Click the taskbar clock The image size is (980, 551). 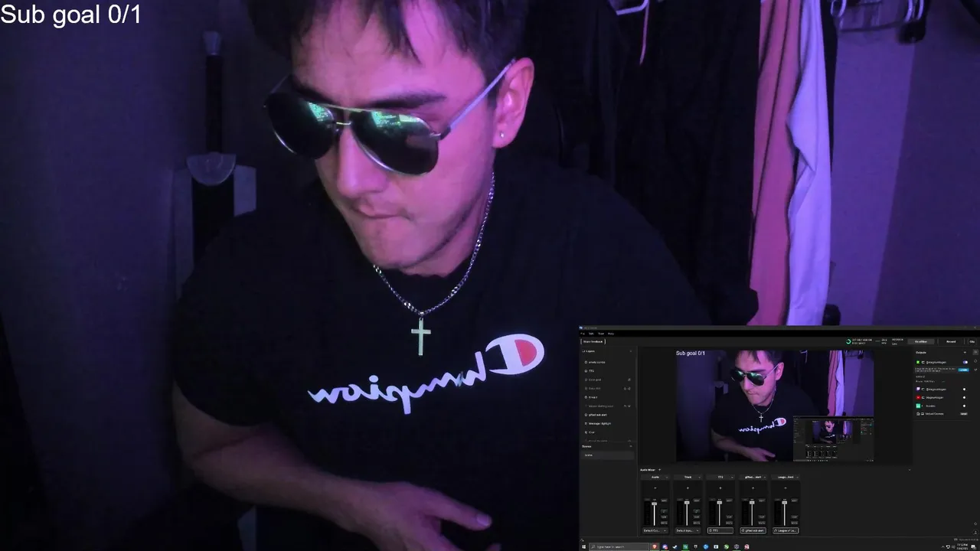pyautogui.click(x=962, y=546)
